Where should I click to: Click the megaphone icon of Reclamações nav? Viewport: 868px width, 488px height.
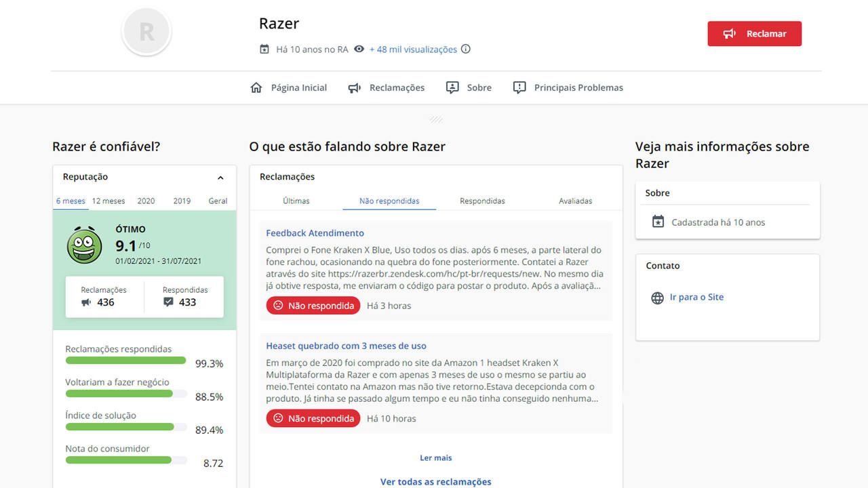[x=354, y=87]
